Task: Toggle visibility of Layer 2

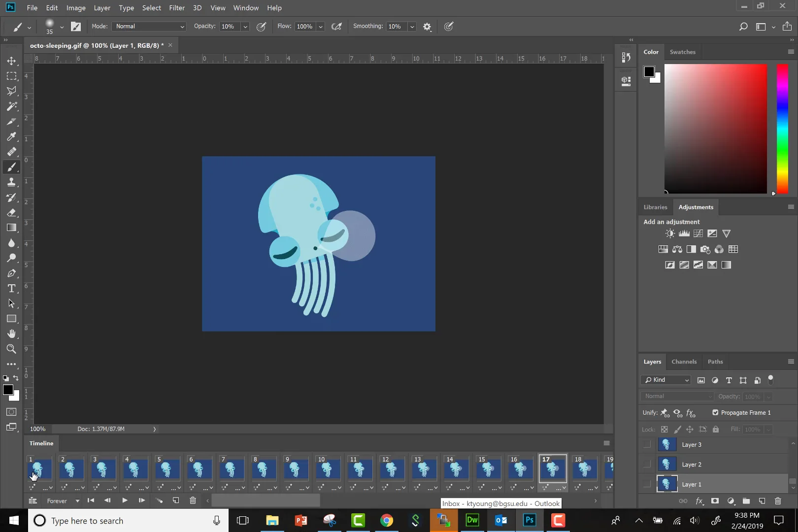Action: (647, 464)
